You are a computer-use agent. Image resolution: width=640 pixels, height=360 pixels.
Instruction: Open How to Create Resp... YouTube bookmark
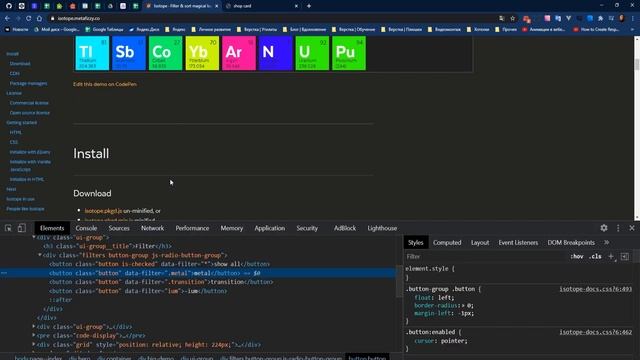coord(596,29)
